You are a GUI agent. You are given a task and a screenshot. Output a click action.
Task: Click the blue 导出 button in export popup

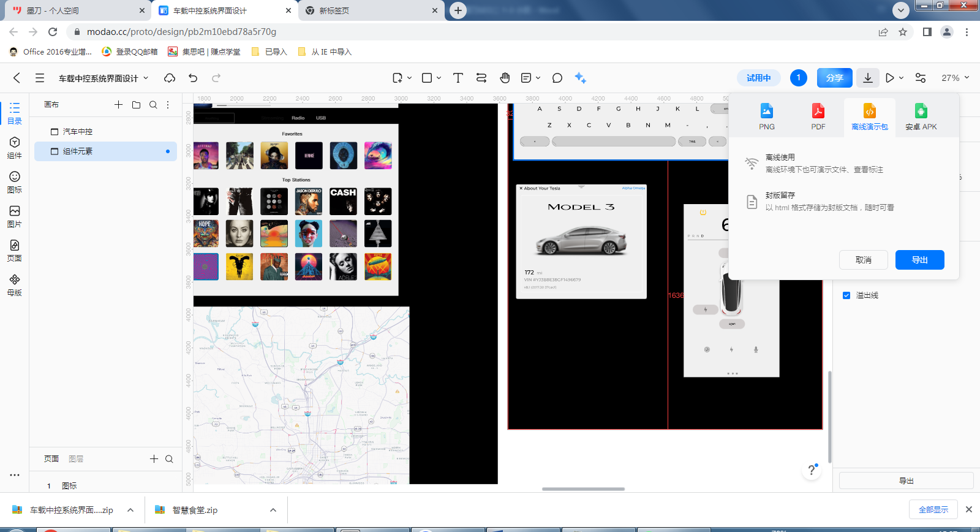click(x=920, y=260)
